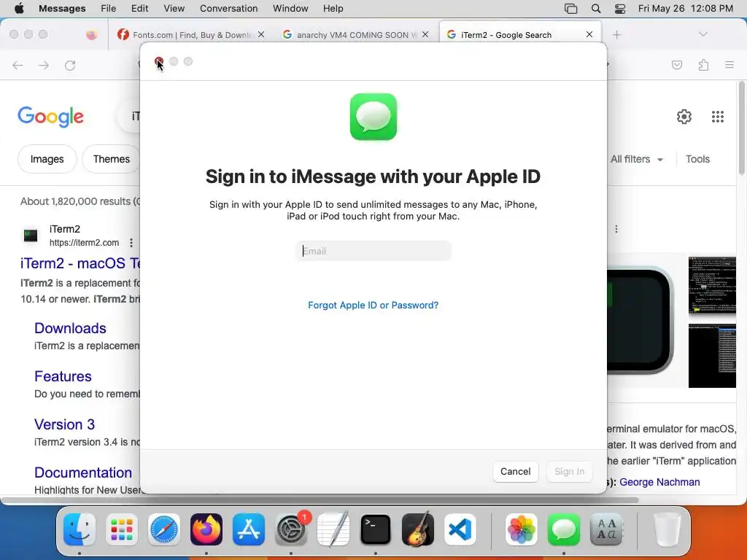Open George Nachman link
The width and height of the screenshot is (747, 560).
(x=659, y=482)
